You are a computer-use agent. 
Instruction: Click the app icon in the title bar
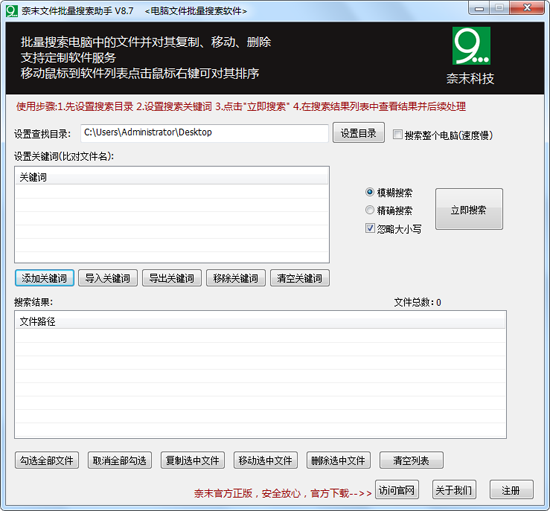click(x=12, y=11)
